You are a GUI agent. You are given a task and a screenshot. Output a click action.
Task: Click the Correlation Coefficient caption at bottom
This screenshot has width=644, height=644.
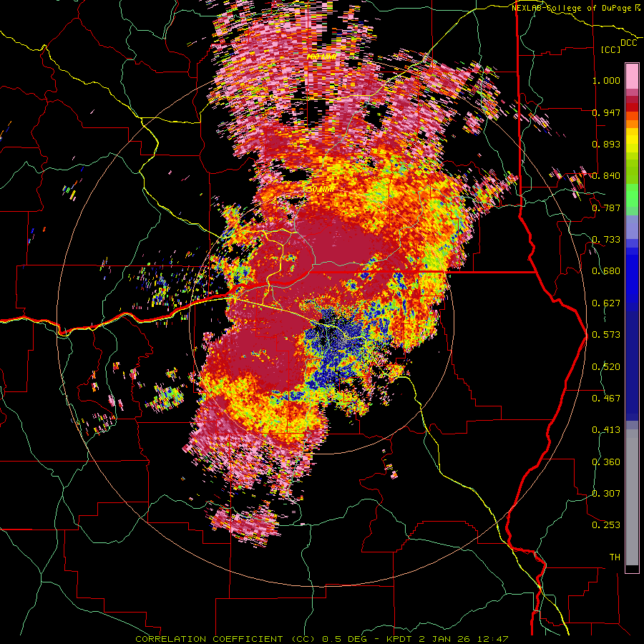click(322, 639)
